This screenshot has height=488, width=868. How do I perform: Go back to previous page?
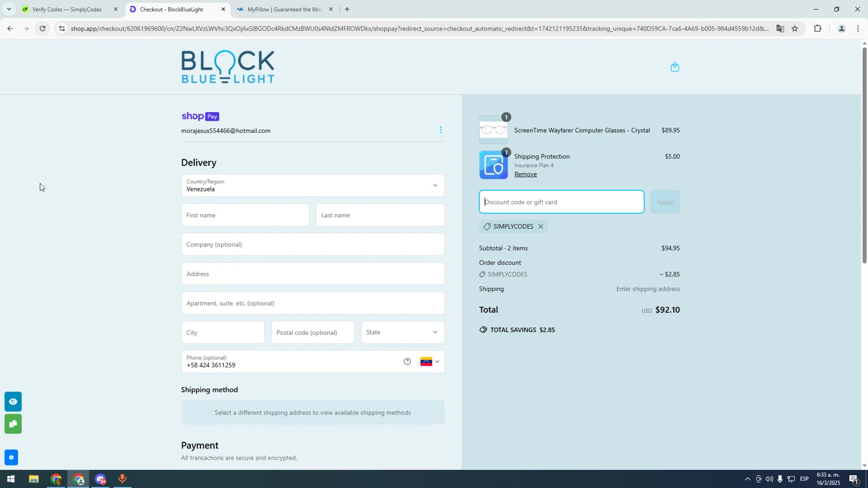(9, 28)
